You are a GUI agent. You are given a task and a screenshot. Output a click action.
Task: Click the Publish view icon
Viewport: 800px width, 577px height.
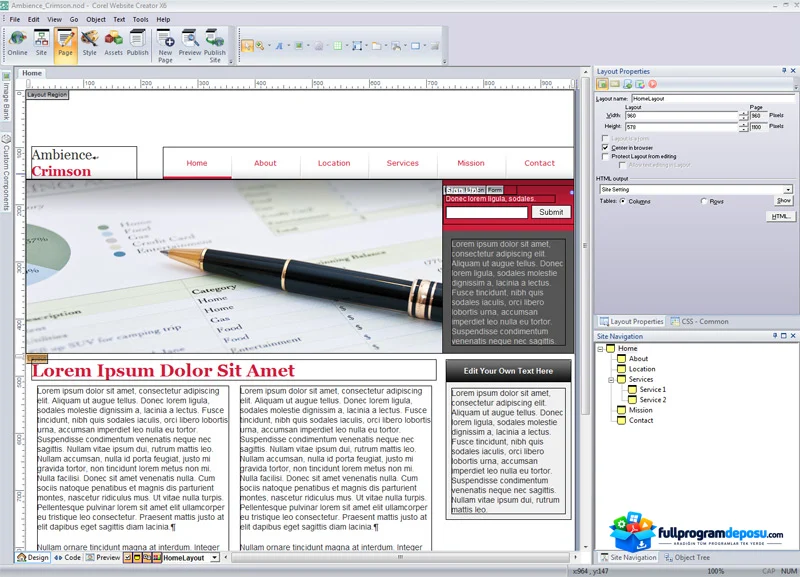[x=137, y=43]
